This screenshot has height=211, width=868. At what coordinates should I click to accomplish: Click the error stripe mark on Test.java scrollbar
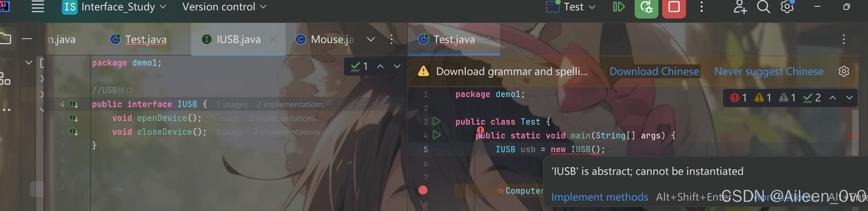tap(854, 136)
